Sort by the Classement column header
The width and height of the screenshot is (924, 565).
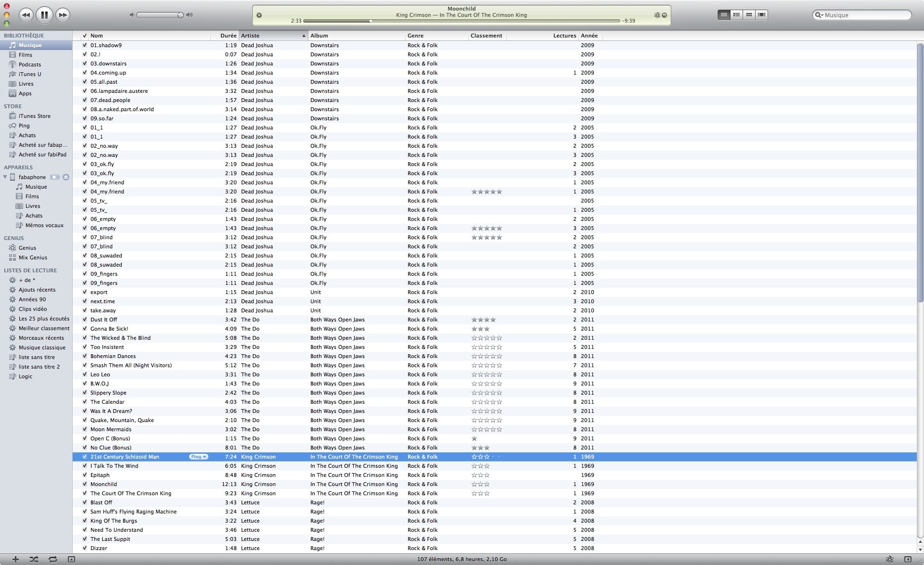[x=487, y=36]
